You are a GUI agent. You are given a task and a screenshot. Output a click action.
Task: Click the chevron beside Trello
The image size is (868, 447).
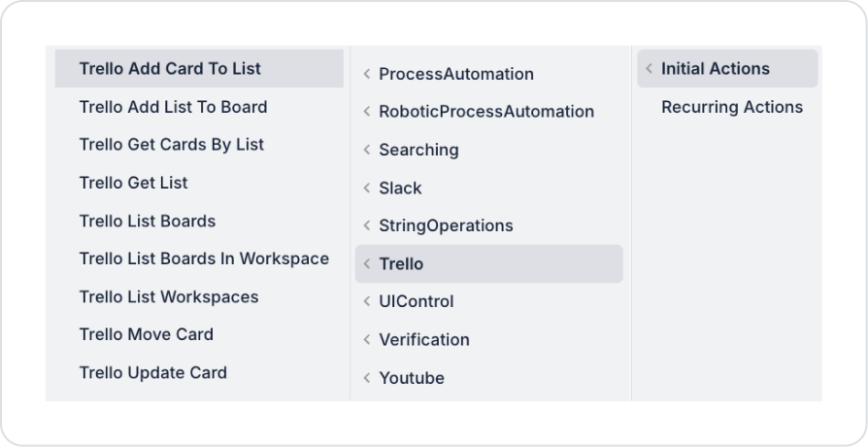pyautogui.click(x=367, y=264)
